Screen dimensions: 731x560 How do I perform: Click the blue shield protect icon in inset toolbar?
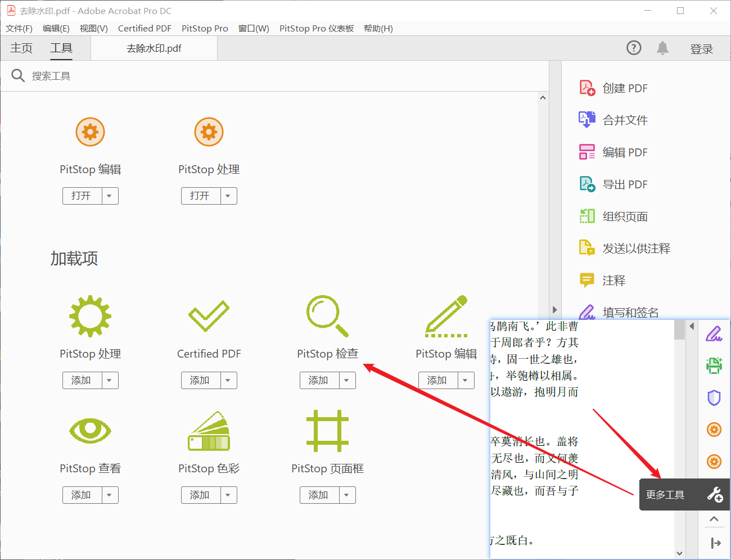coord(714,398)
